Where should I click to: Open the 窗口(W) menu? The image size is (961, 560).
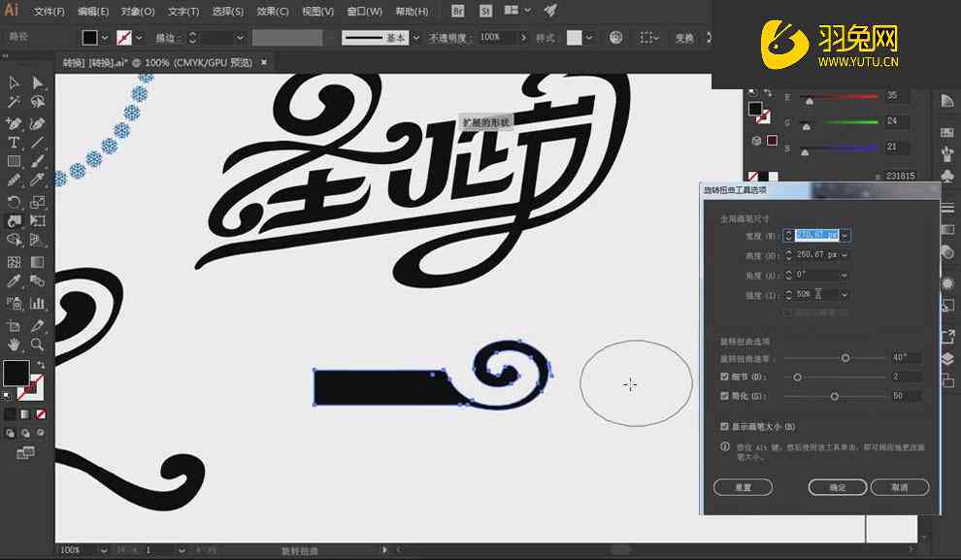pos(364,11)
